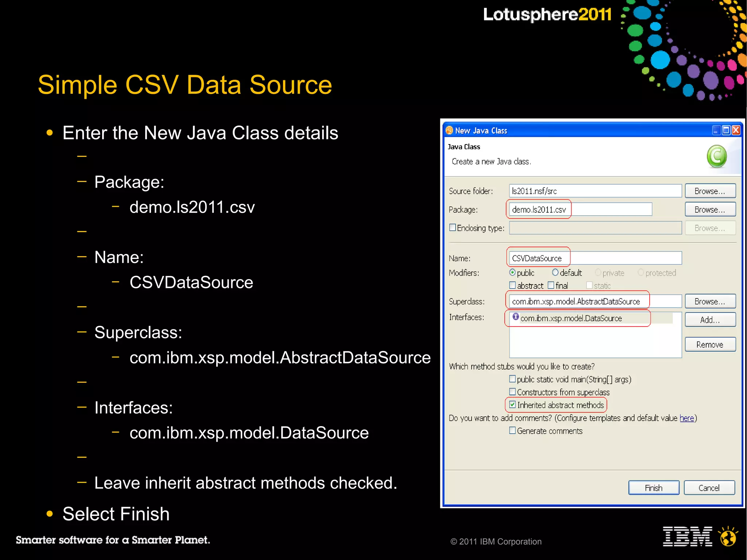Check public static void main stub option

pyautogui.click(x=512, y=379)
